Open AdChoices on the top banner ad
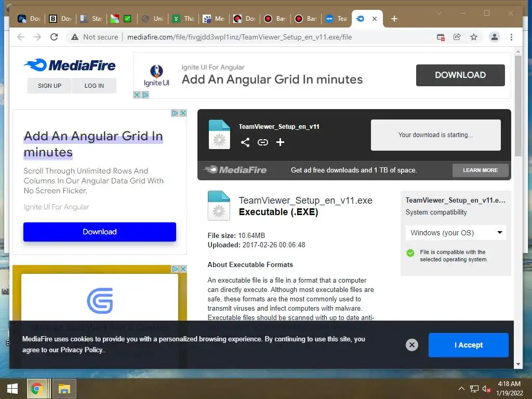This screenshot has height=399, width=532. click(145, 95)
